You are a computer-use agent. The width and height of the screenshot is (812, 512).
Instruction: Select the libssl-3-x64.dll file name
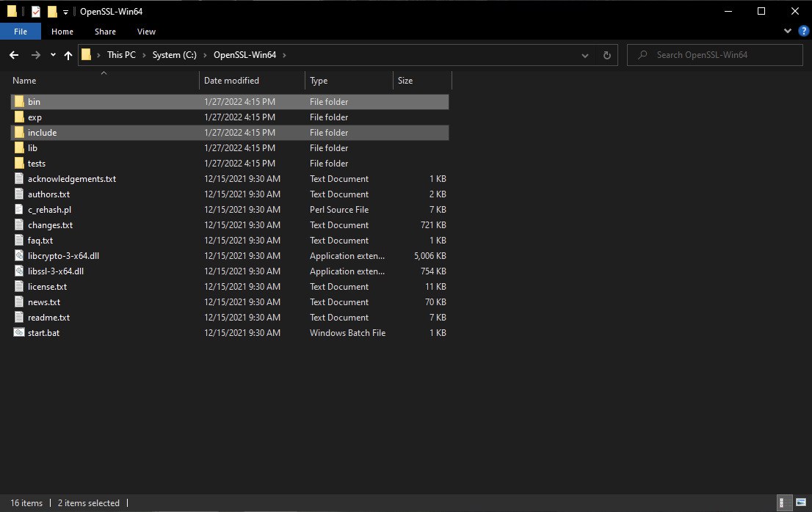[x=56, y=271]
